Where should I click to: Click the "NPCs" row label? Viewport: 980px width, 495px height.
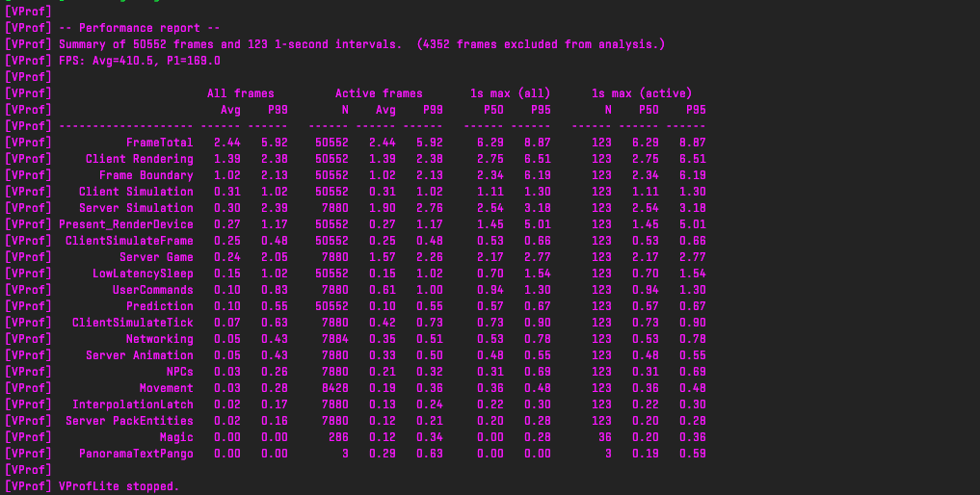[x=180, y=372]
